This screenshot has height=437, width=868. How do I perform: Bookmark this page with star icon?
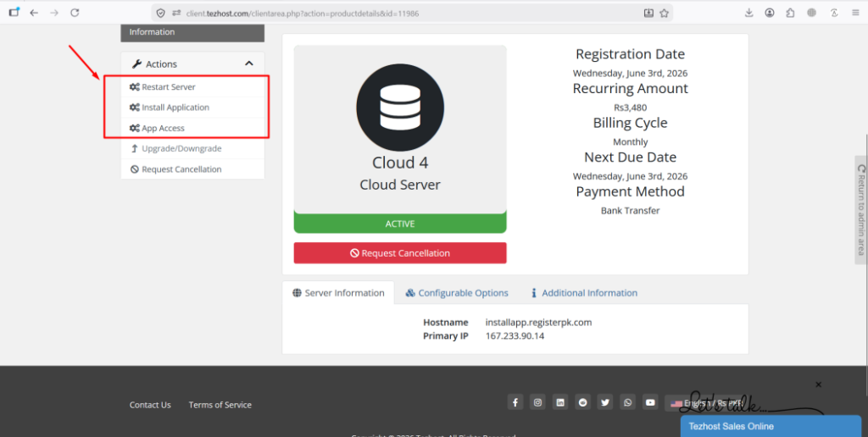[x=665, y=14]
